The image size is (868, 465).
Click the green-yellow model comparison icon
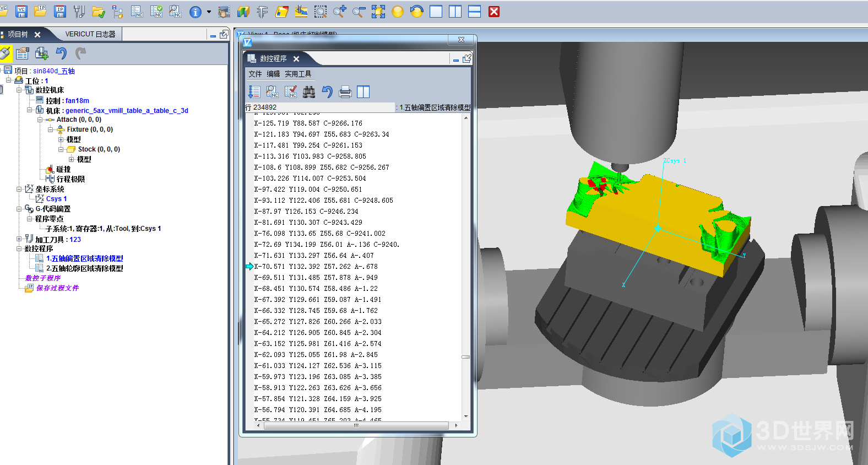click(243, 12)
